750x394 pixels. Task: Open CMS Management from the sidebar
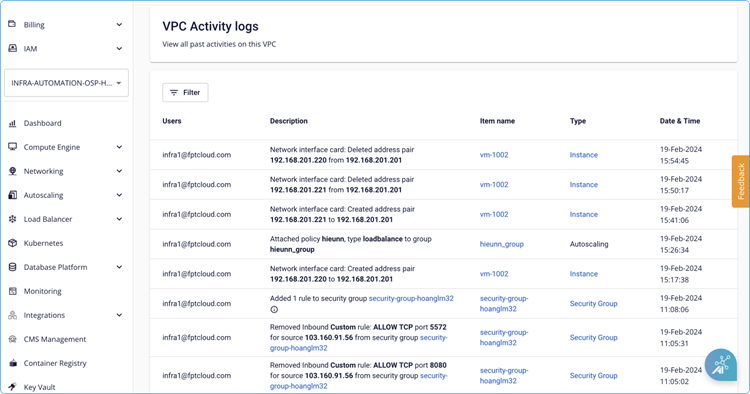55,339
